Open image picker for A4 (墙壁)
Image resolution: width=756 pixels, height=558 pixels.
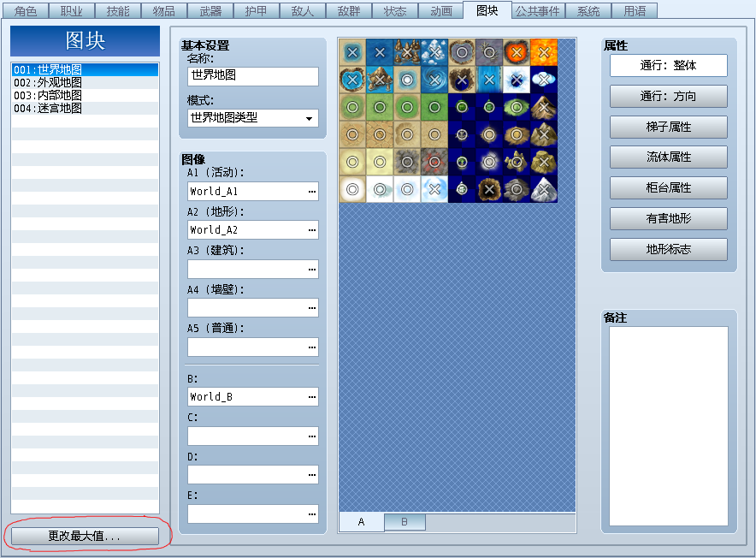click(x=312, y=308)
